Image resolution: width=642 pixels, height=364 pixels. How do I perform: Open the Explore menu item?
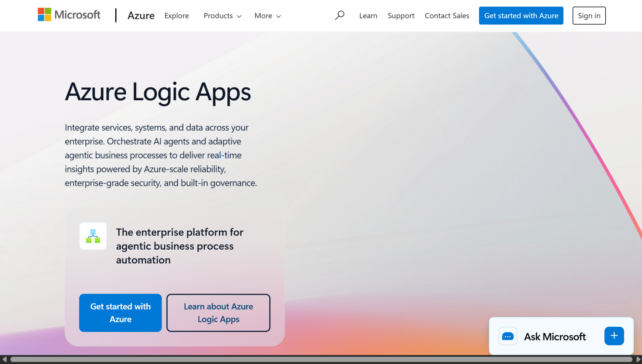pyautogui.click(x=176, y=16)
